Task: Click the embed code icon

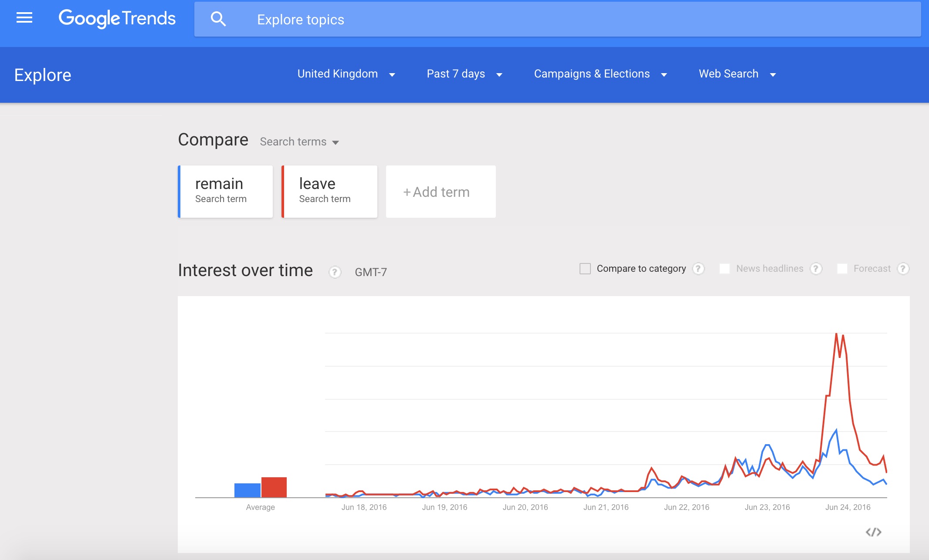Action: click(x=873, y=532)
